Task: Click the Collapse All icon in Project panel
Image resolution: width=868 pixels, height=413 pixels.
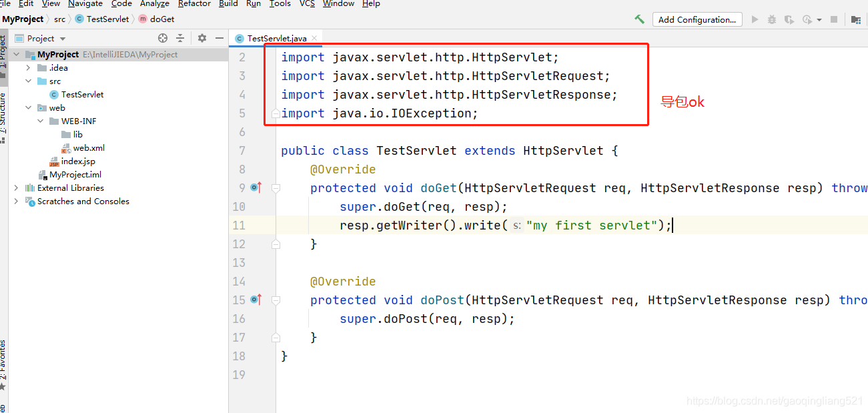Action: coord(179,38)
